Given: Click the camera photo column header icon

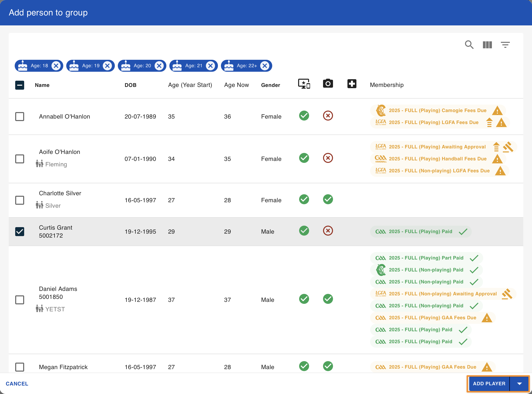Looking at the screenshot, I should coord(328,84).
